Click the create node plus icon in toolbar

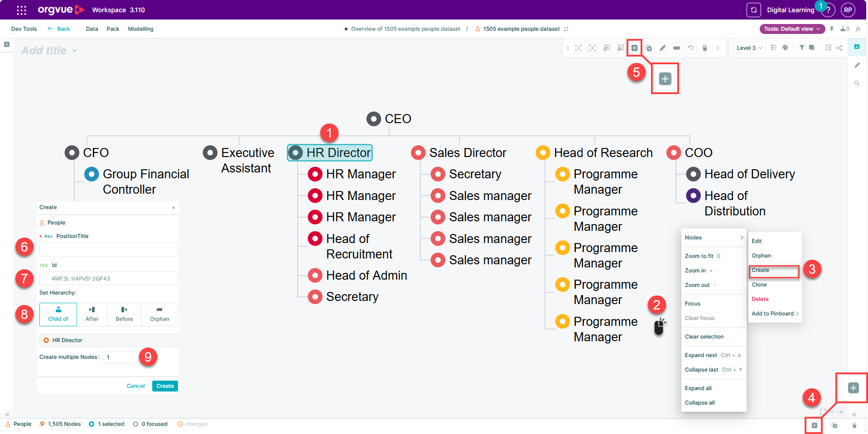tap(634, 48)
